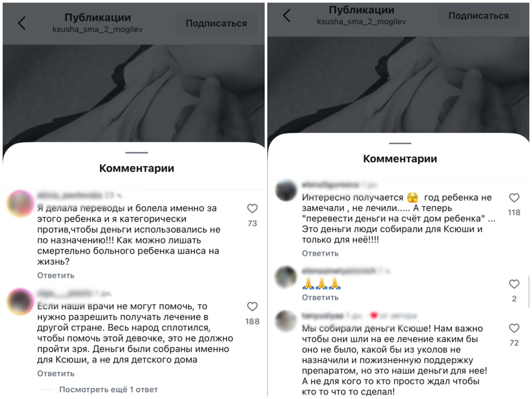
Task: Open avatar of Мы собирали деньги commenter
Action: point(286,321)
